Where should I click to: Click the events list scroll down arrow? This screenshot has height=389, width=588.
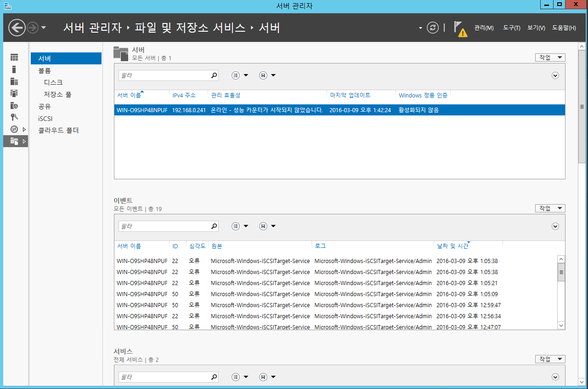coord(561,325)
